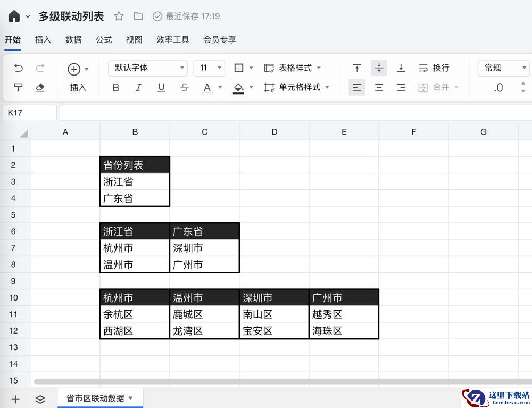The width and height of the screenshot is (532, 408).
Task: Click the eraser clear-format icon
Action: (40, 88)
